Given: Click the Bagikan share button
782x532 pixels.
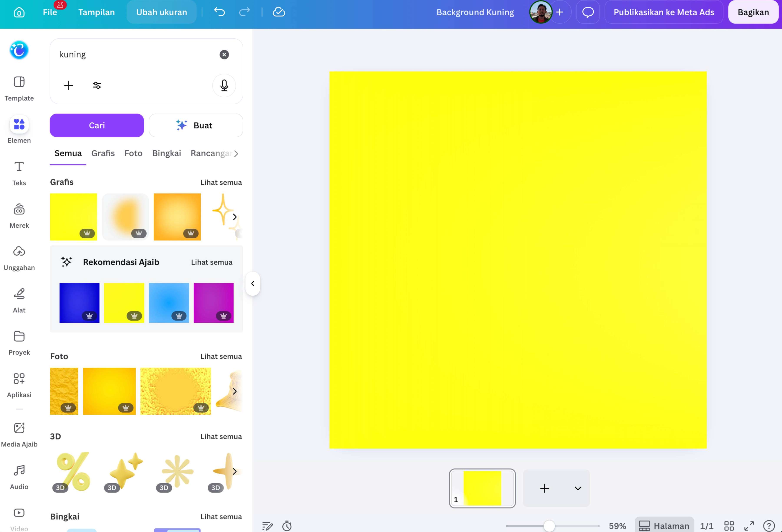Looking at the screenshot, I should [x=753, y=12].
